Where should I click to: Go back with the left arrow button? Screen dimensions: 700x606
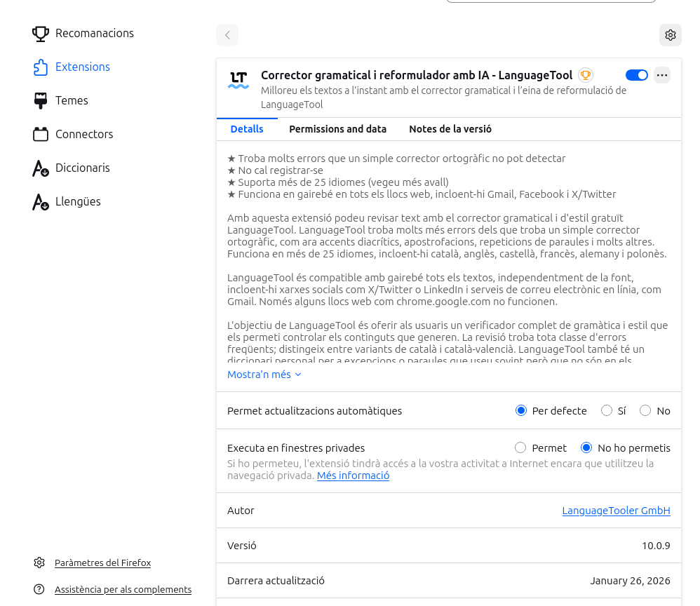coord(227,35)
